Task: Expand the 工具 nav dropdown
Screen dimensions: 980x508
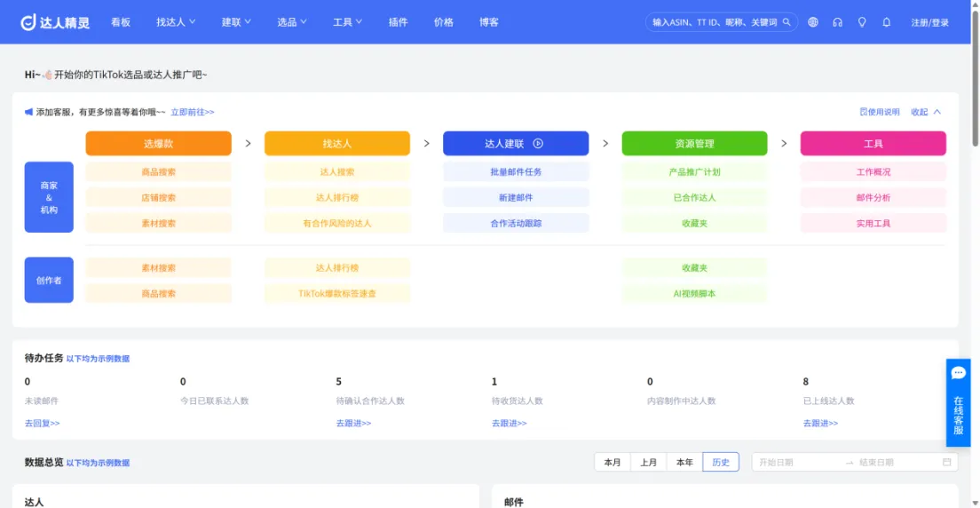Action: [x=347, y=22]
